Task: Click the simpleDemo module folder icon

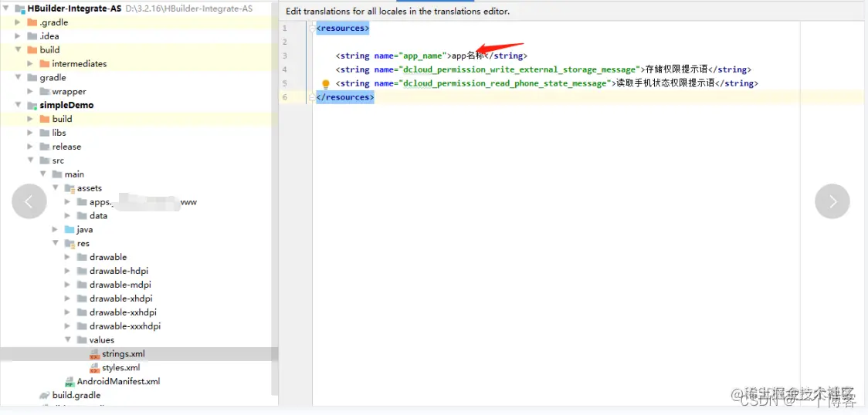Action: (x=32, y=105)
